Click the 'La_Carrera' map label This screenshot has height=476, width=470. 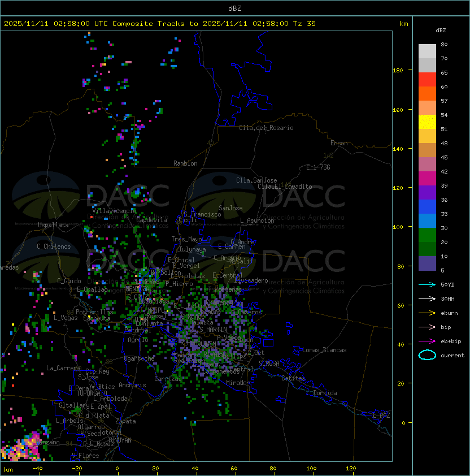point(63,368)
